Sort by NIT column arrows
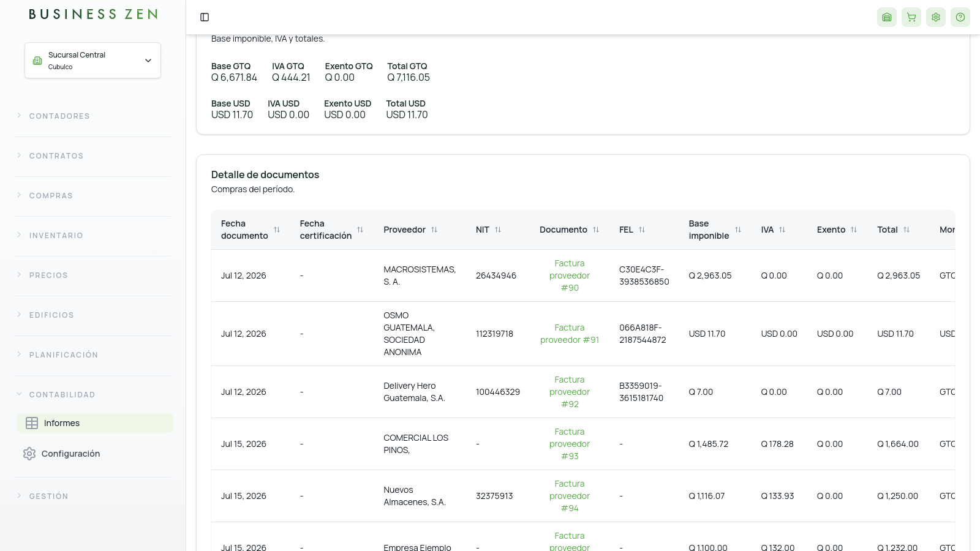This screenshot has height=551, width=980. point(498,230)
